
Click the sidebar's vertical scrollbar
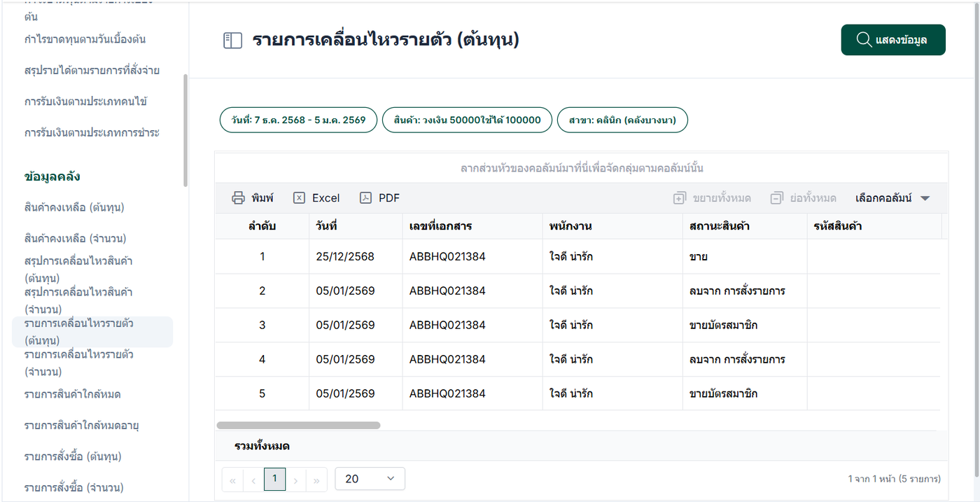pyautogui.click(x=185, y=130)
